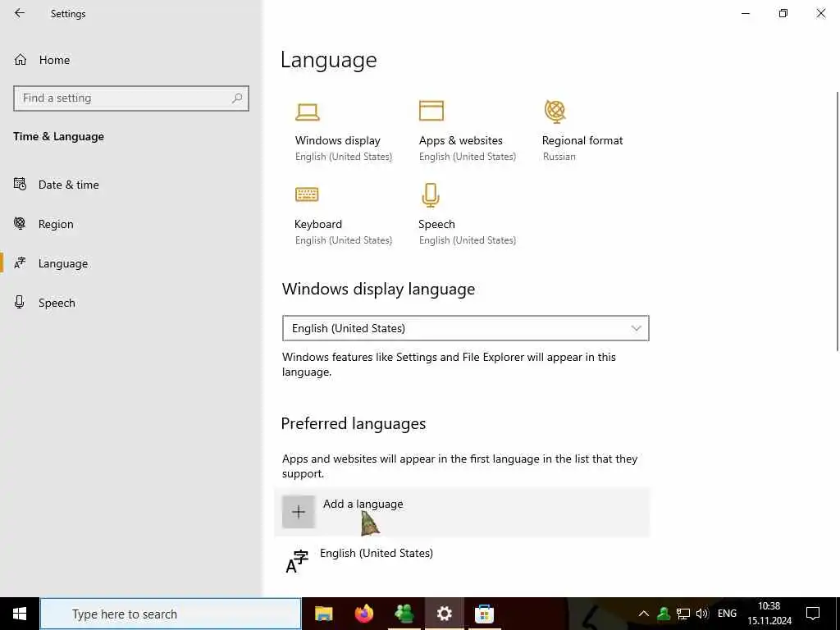Screen dimensions: 840x630
Task: Click the Settings gear icon on the taskbar
Action: pyautogui.click(x=444, y=614)
